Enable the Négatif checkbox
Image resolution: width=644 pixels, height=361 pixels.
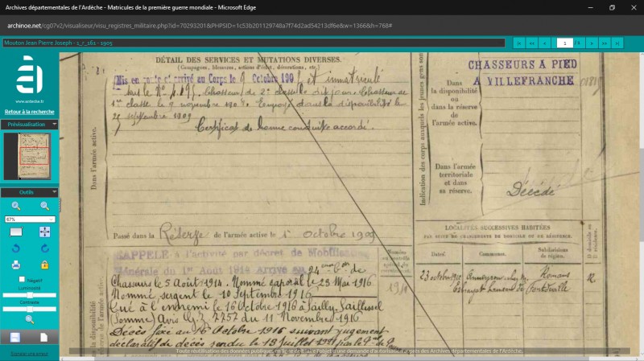pyautogui.click(x=22, y=279)
